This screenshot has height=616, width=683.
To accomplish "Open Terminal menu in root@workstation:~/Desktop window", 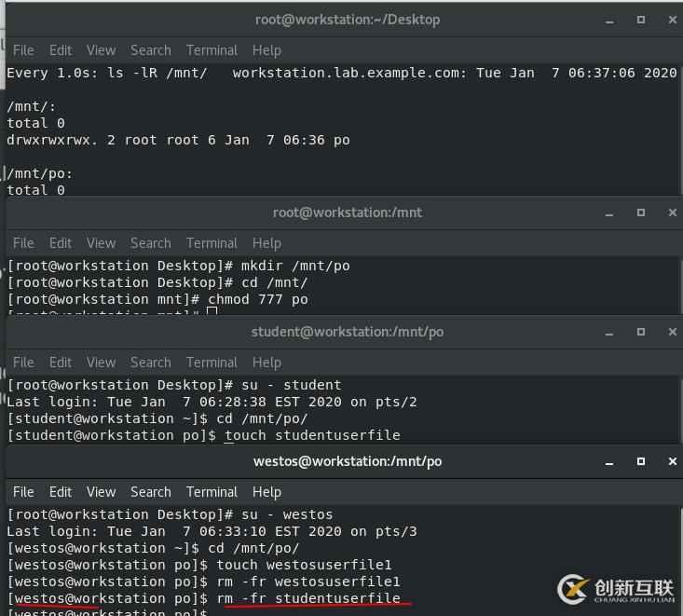I will tap(212, 50).
